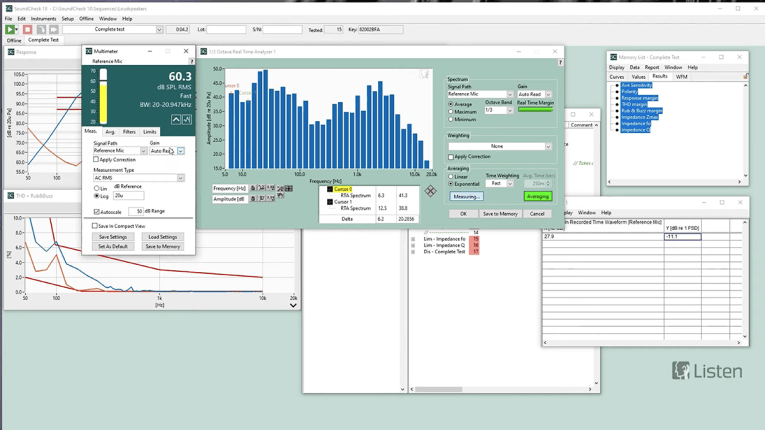The height and width of the screenshot is (430, 765).
Task: Toggle the Frequency axis lock icon
Action: pyautogui.click(x=253, y=188)
